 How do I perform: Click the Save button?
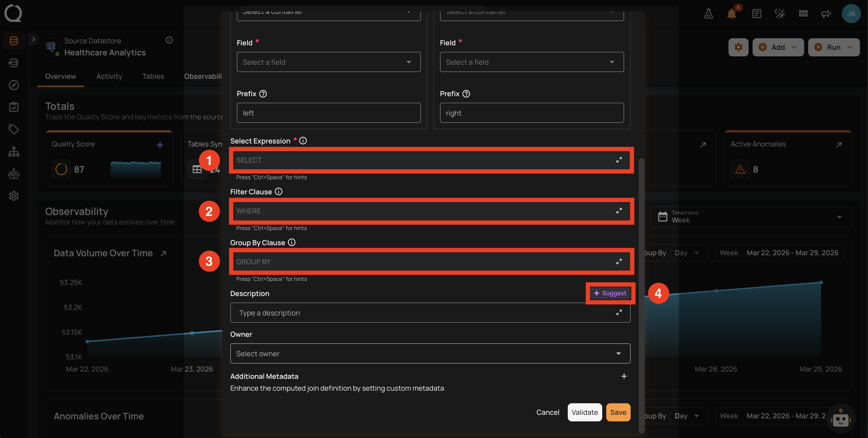click(618, 412)
